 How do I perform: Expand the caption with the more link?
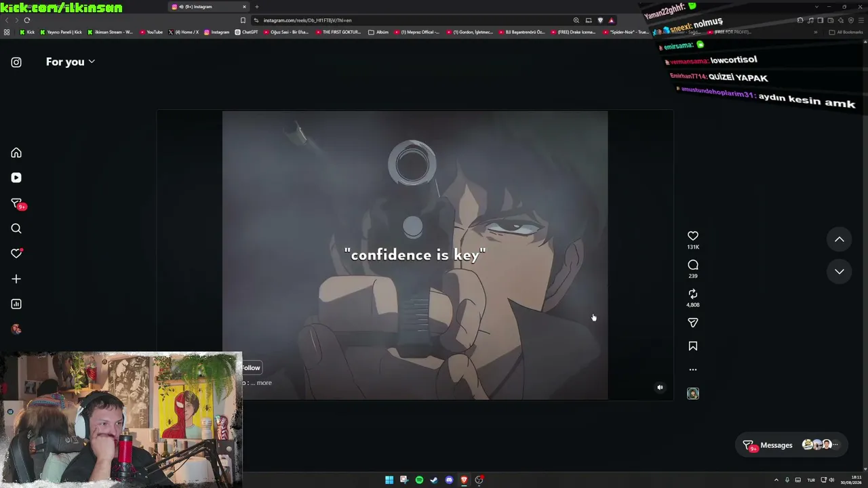[264, 383]
